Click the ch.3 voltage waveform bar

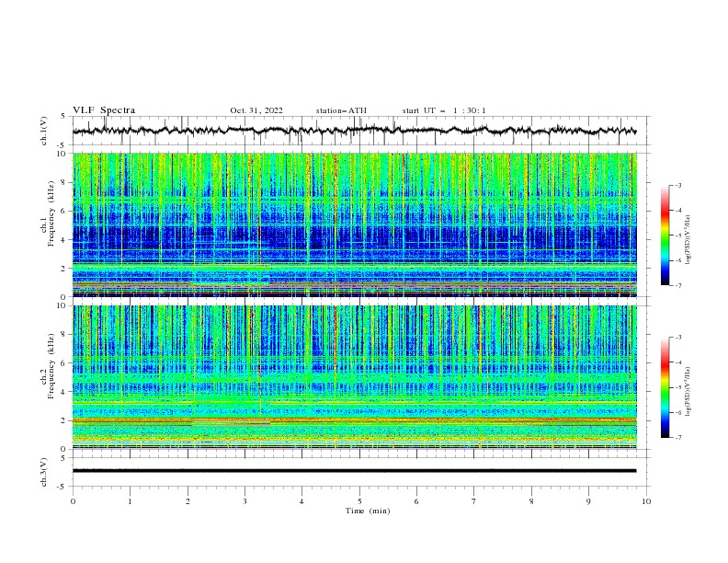tap(354, 471)
